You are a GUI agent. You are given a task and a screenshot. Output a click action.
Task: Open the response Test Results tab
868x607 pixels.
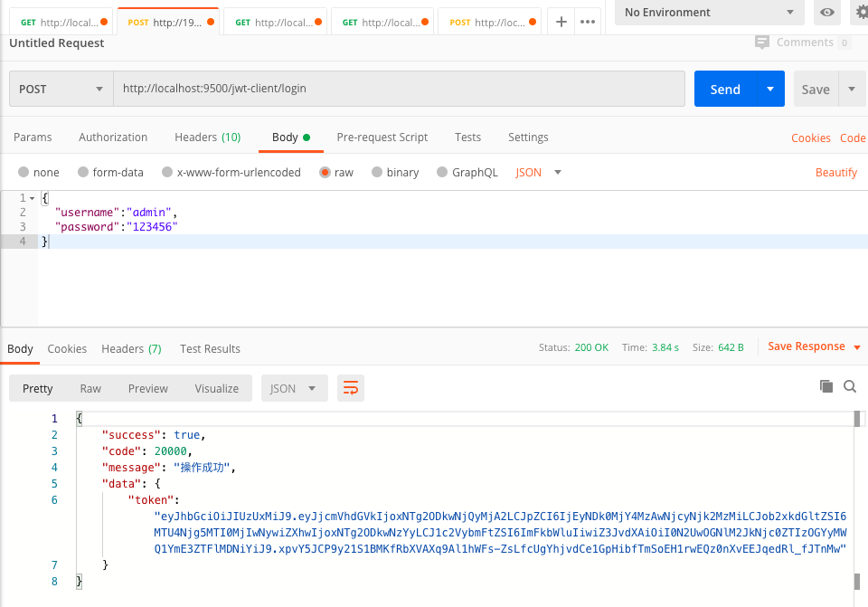pos(210,349)
